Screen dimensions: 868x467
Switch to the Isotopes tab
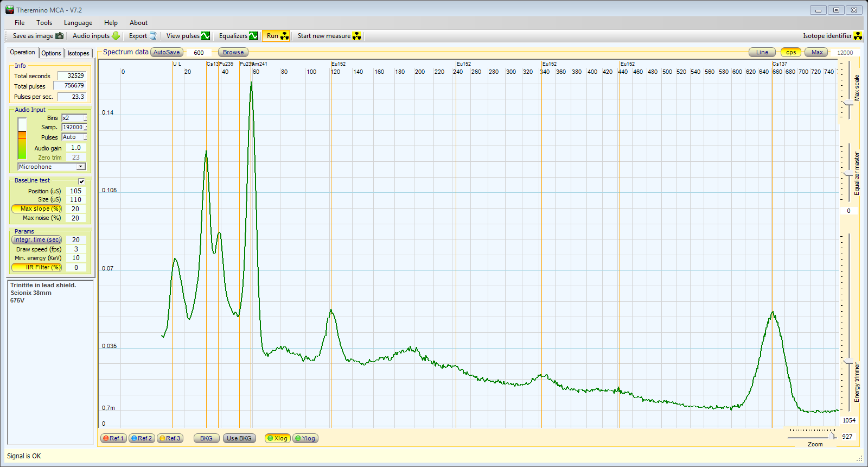click(78, 53)
